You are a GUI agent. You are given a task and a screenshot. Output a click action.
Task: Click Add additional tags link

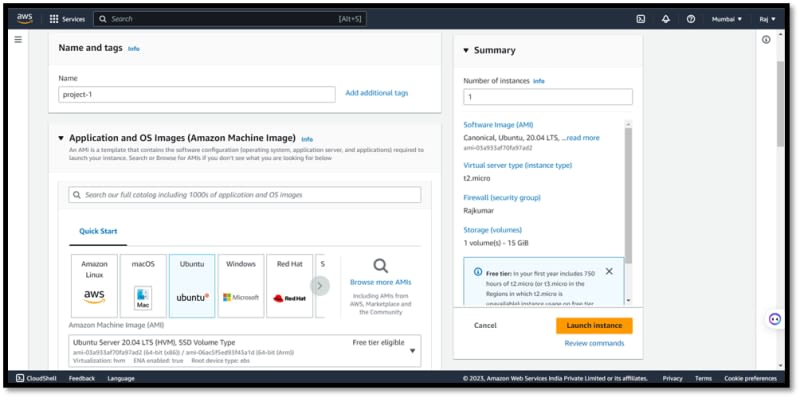[x=377, y=93]
